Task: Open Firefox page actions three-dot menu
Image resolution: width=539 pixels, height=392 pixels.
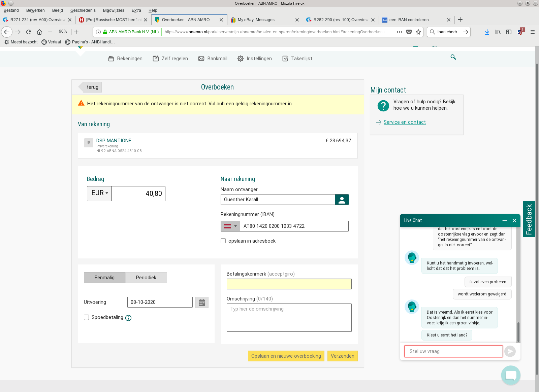Action: tap(399, 32)
